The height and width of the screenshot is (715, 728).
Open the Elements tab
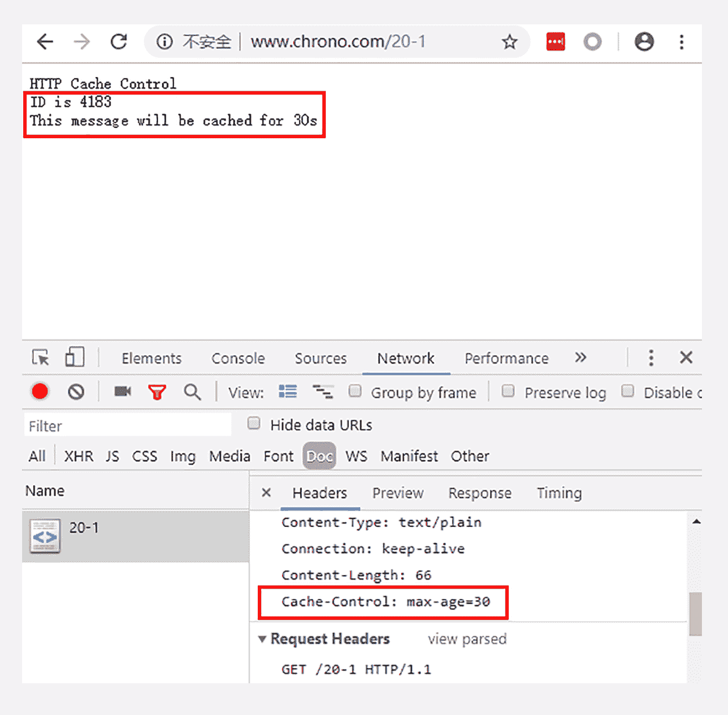tap(151, 359)
